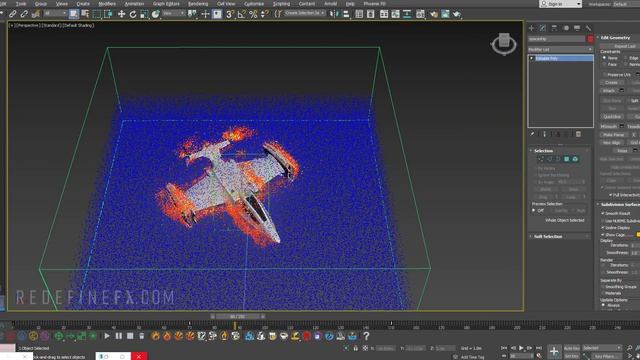Open the Graph Editors menu
640x360 pixels.
[x=166, y=4]
